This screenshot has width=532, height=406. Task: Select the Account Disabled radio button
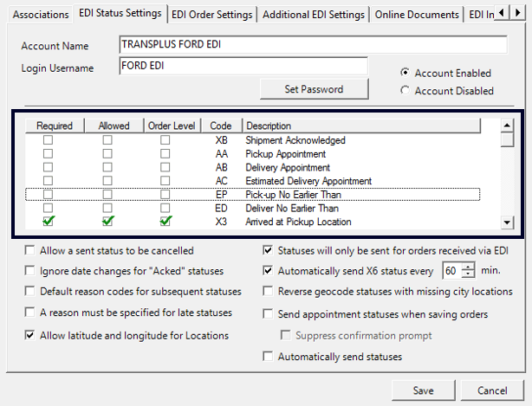point(405,90)
